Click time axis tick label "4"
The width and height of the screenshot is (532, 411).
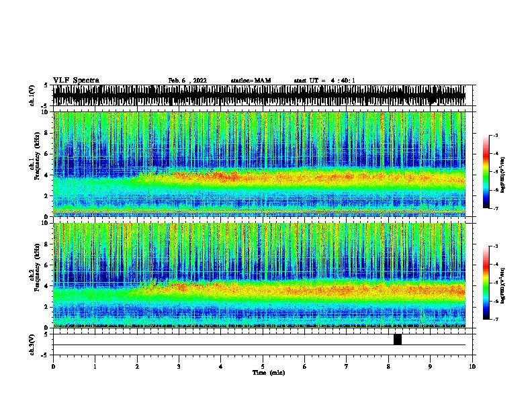(x=221, y=366)
